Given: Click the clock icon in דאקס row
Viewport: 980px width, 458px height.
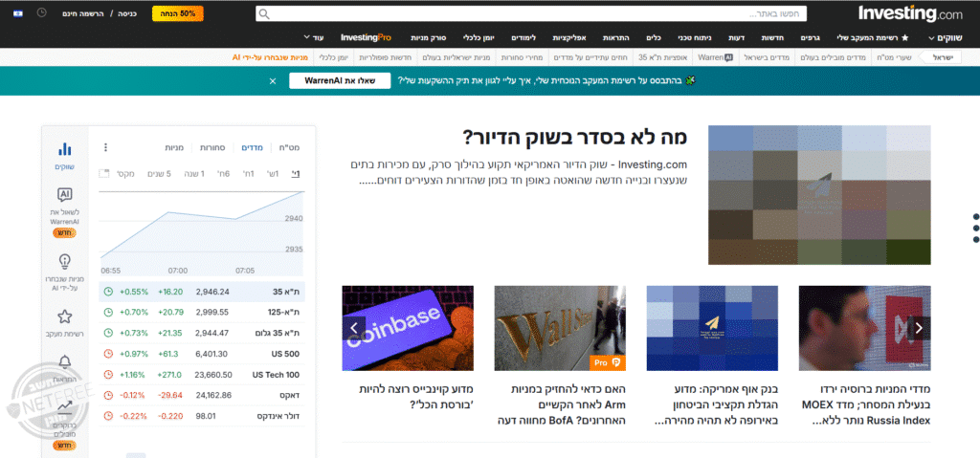Looking at the screenshot, I should click(x=108, y=395).
